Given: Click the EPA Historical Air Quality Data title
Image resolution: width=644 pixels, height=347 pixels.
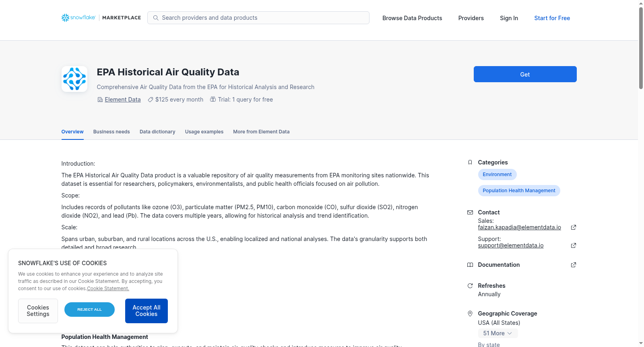Looking at the screenshot, I should click(168, 72).
